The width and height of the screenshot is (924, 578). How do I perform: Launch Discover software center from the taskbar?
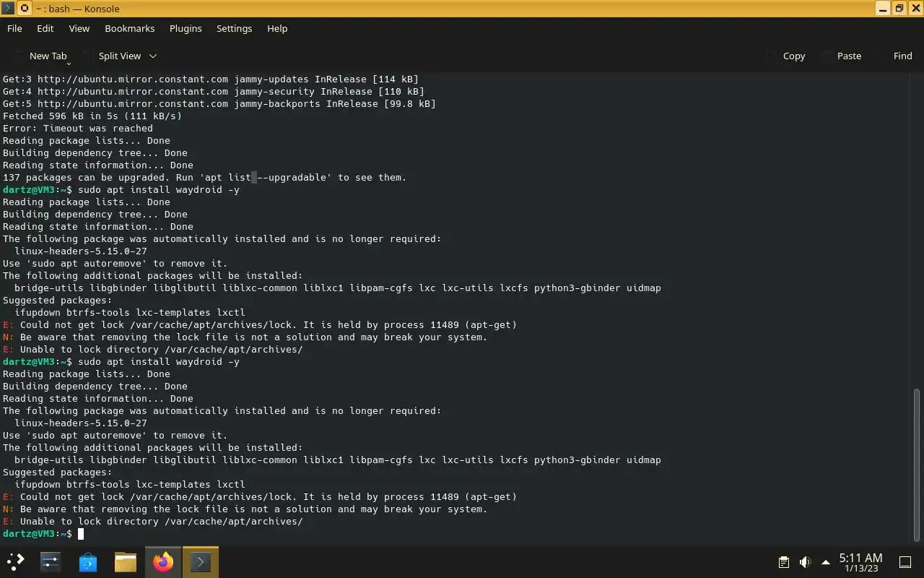(x=88, y=561)
